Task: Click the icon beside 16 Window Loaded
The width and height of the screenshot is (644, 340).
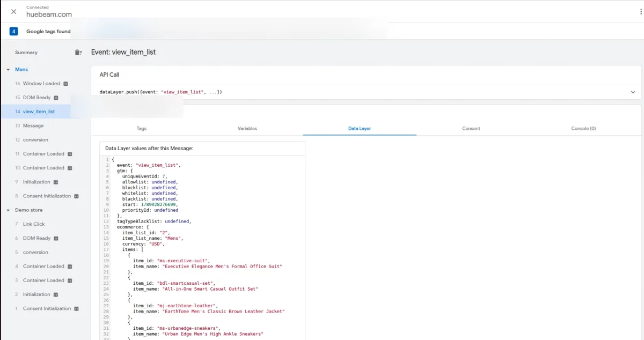Action: pos(66,84)
